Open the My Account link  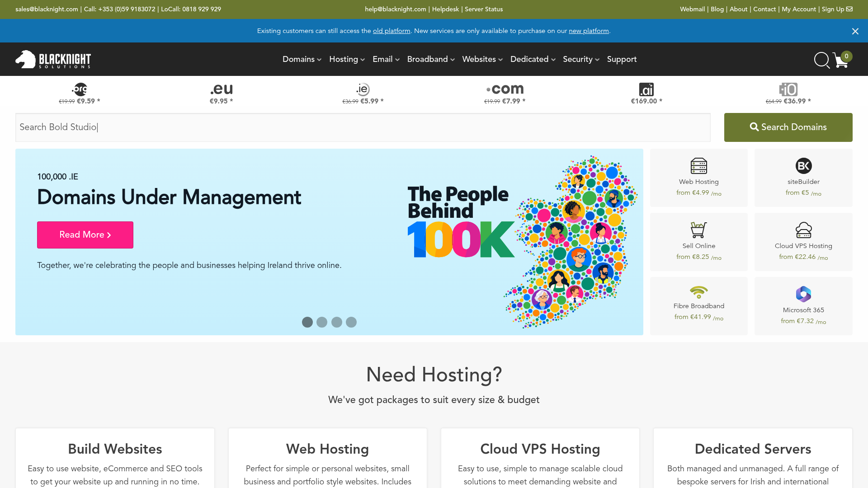(799, 9)
